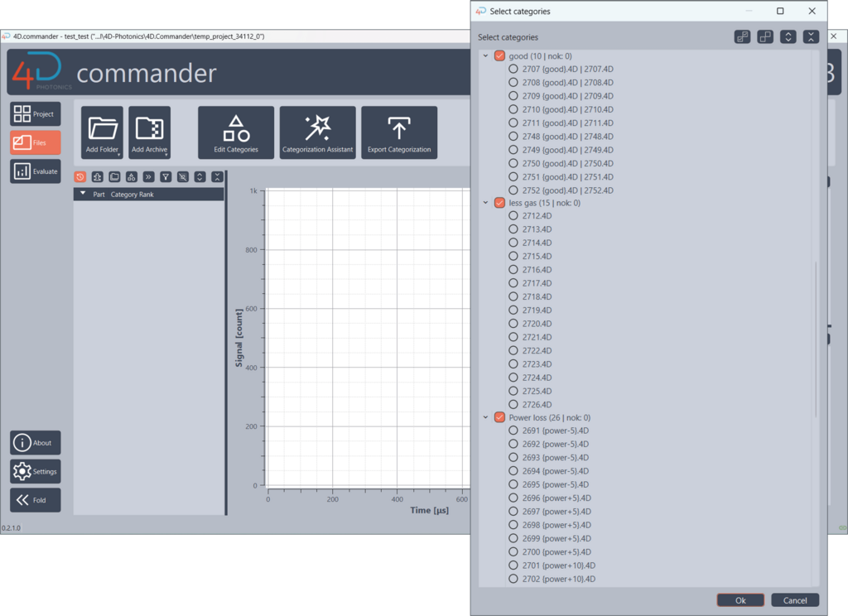Open the Add Archive dropdown button
Image resolution: width=848 pixels, height=616 pixels.
[150, 132]
